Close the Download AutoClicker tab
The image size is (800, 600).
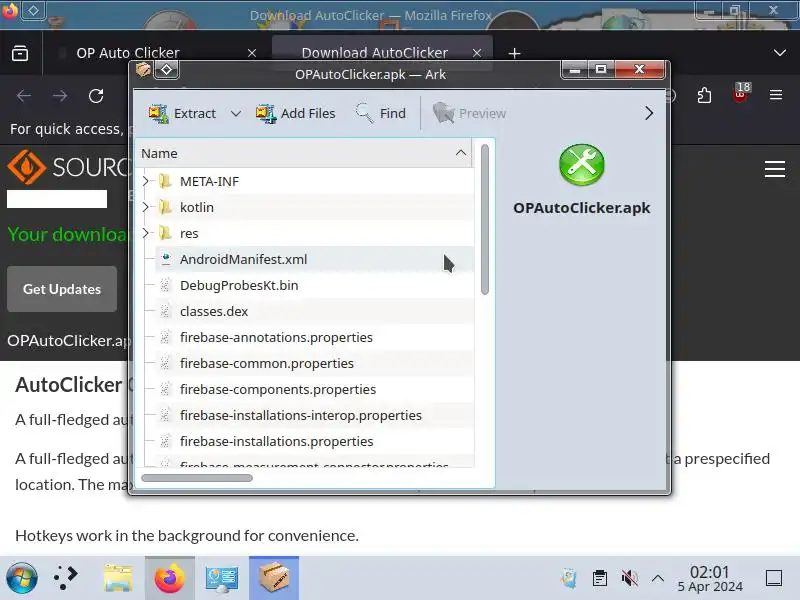pyautogui.click(x=477, y=53)
